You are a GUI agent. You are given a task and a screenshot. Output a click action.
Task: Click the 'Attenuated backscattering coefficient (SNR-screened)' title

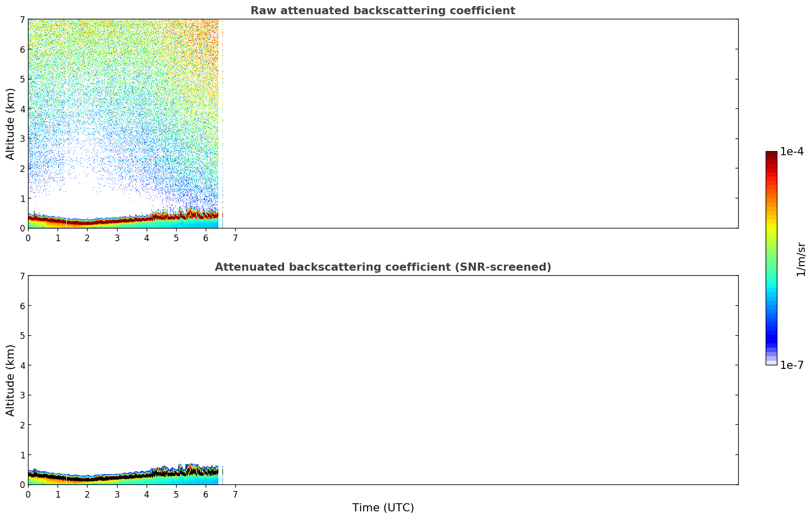click(382, 267)
